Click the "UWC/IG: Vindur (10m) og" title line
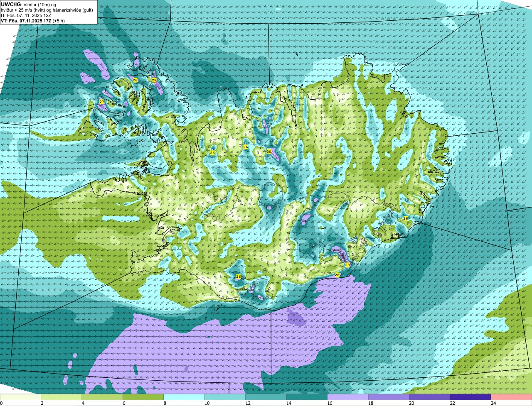 click(x=28, y=4)
